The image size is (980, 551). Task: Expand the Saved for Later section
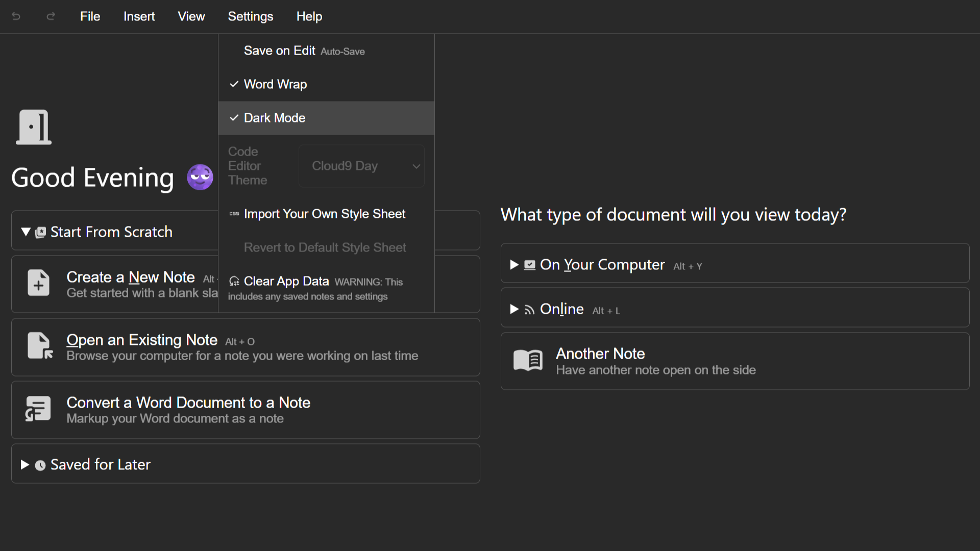pos(100,464)
